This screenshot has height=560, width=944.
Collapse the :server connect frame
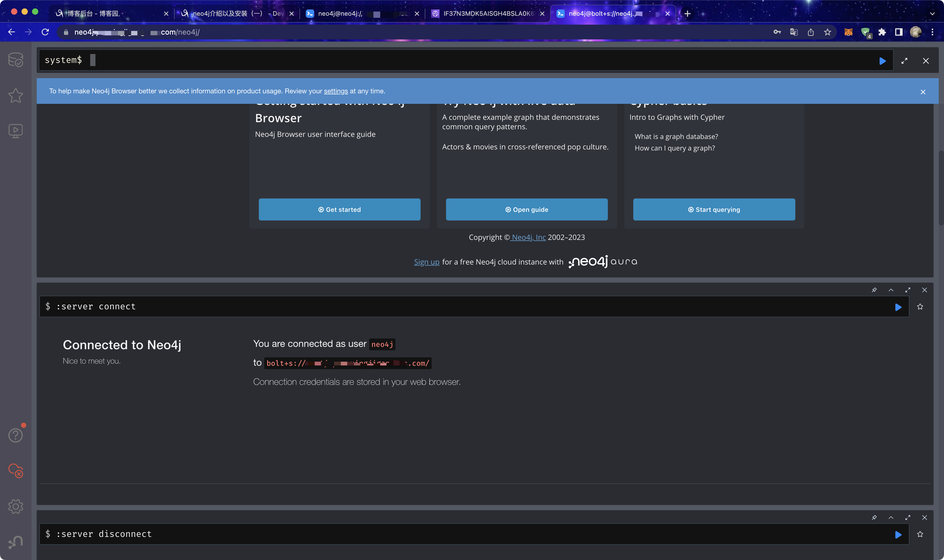point(891,290)
